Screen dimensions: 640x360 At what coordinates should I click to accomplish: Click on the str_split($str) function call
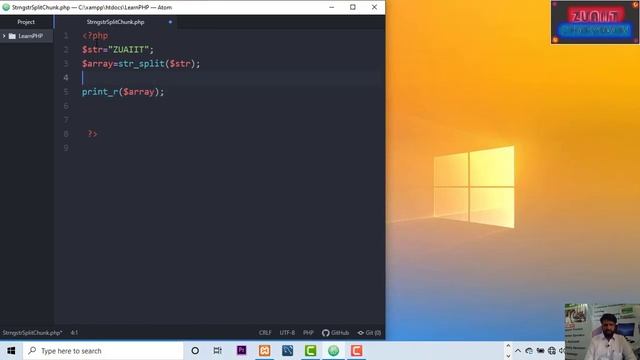point(158,64)
